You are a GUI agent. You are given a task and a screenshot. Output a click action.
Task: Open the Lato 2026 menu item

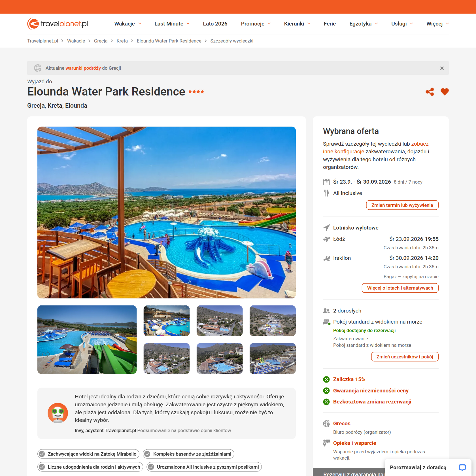tap(215, 24)
